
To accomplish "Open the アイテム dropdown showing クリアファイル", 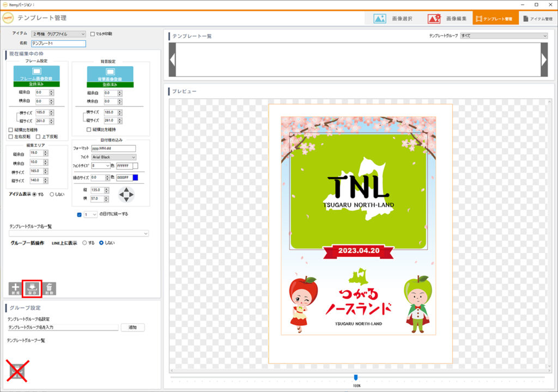I will (58, 34).
